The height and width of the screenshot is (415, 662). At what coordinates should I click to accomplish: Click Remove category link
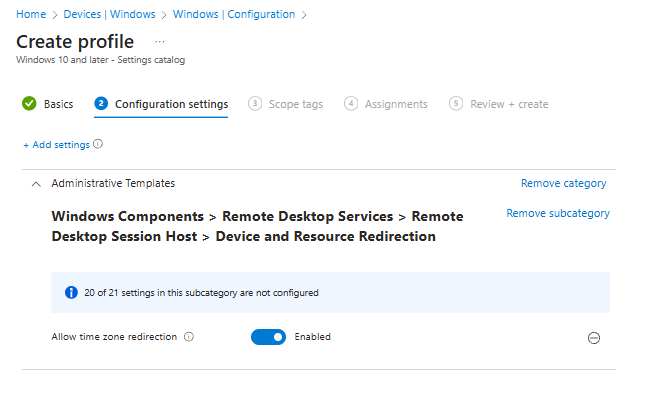point(563,183)
